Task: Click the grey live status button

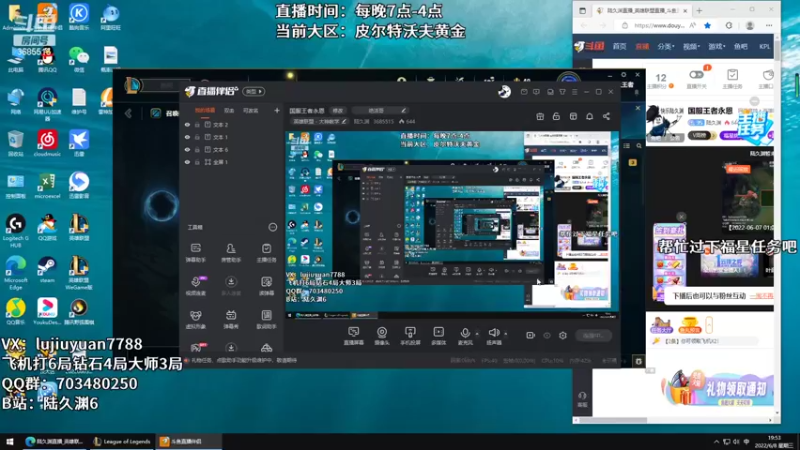Action: point(593,335)
